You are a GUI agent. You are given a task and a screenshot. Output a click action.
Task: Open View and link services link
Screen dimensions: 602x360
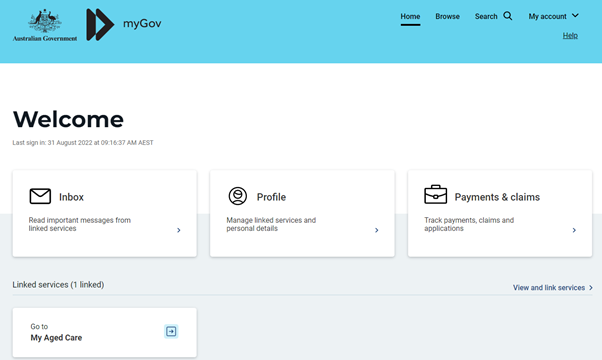[x=549, y=287]
